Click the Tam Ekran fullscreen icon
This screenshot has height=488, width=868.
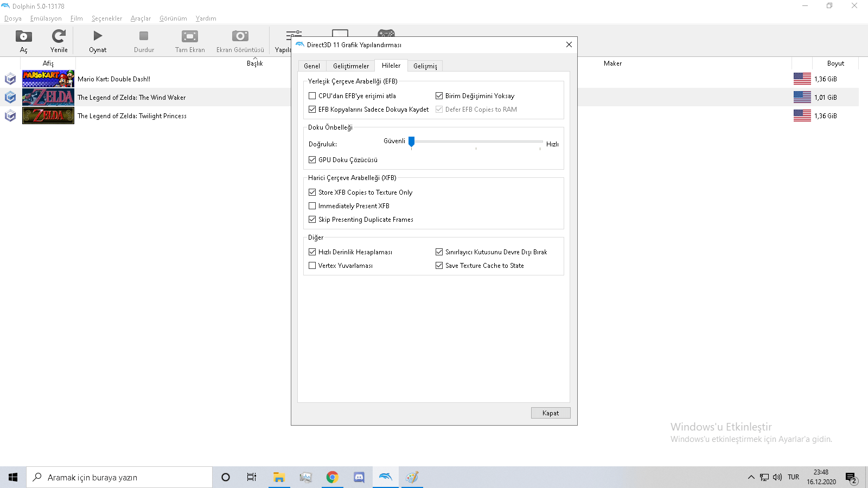pos(190,36)
